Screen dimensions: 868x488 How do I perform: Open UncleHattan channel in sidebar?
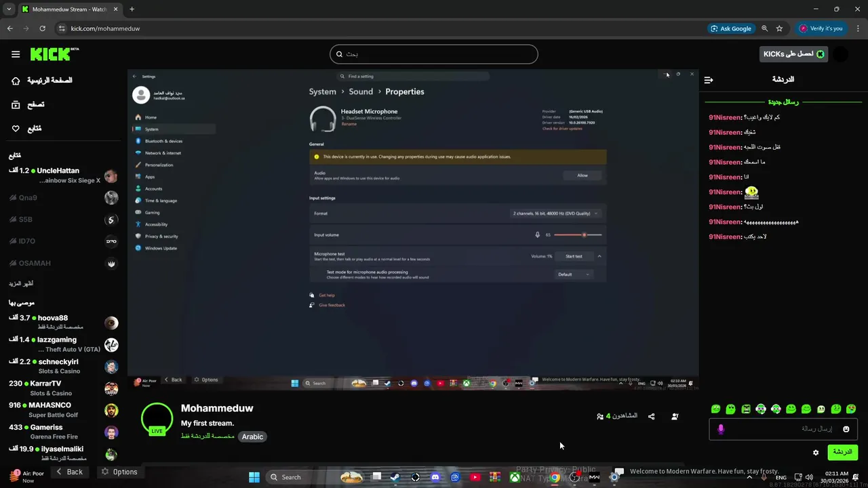click(x=64, y=176)
